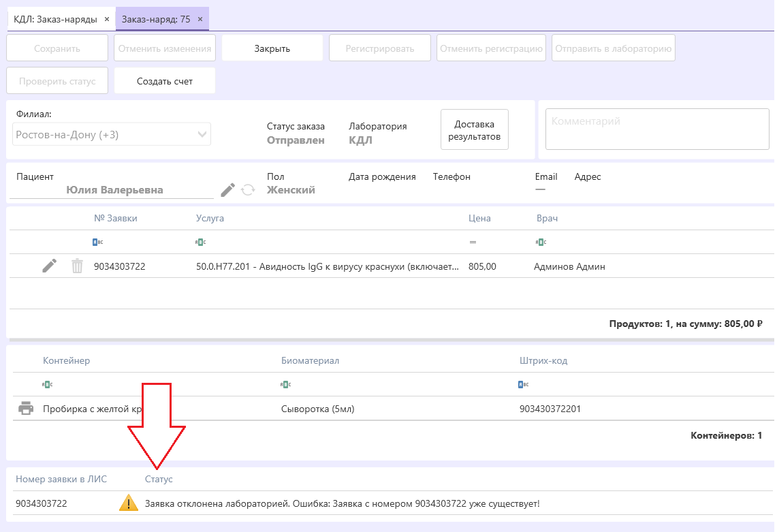Sort by Штрих-код column header
Viewport: 777px width, 532px height.
(x=543, y=360)
